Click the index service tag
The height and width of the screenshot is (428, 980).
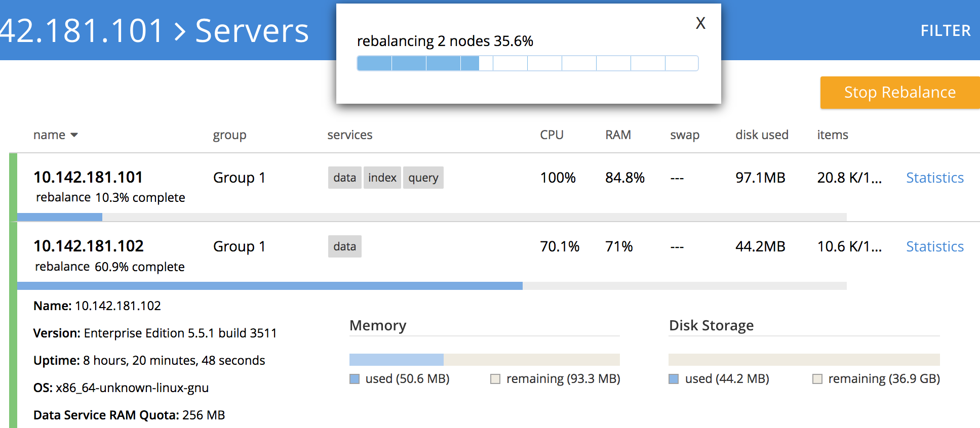(382, 178)
